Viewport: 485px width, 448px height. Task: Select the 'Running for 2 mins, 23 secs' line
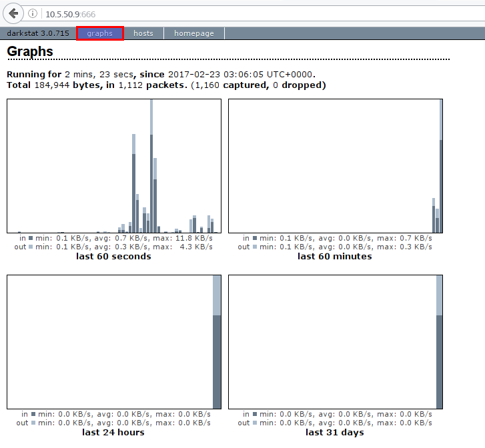pos(161,75)
